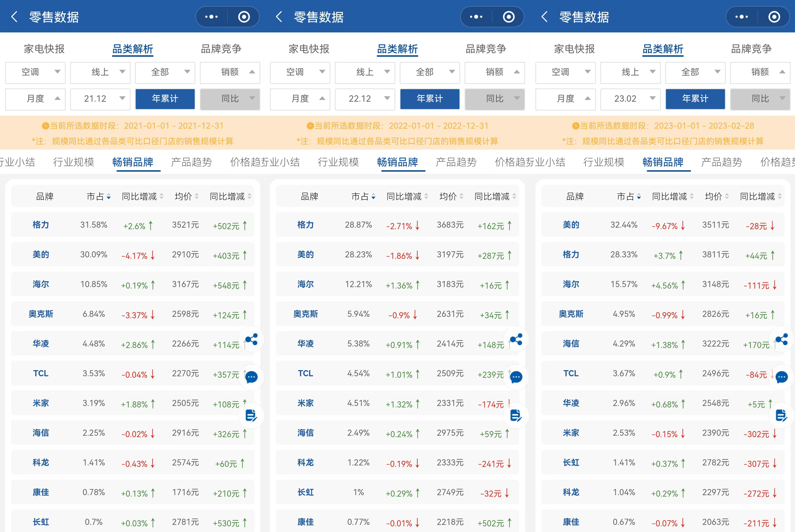
Task: Click the 美的 brand link in the right table
Action: point(571,224)
